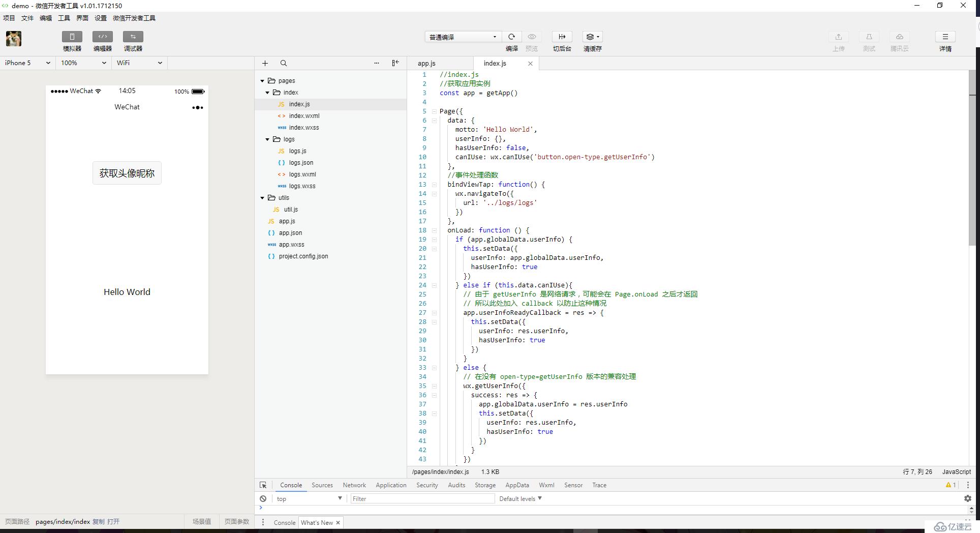Open the clear cache layers icon
Viewport: 980px width, 533px height.
593,37
